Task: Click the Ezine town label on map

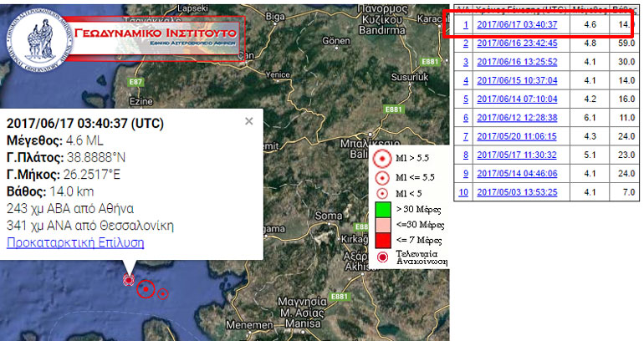Action: point(141,101)
